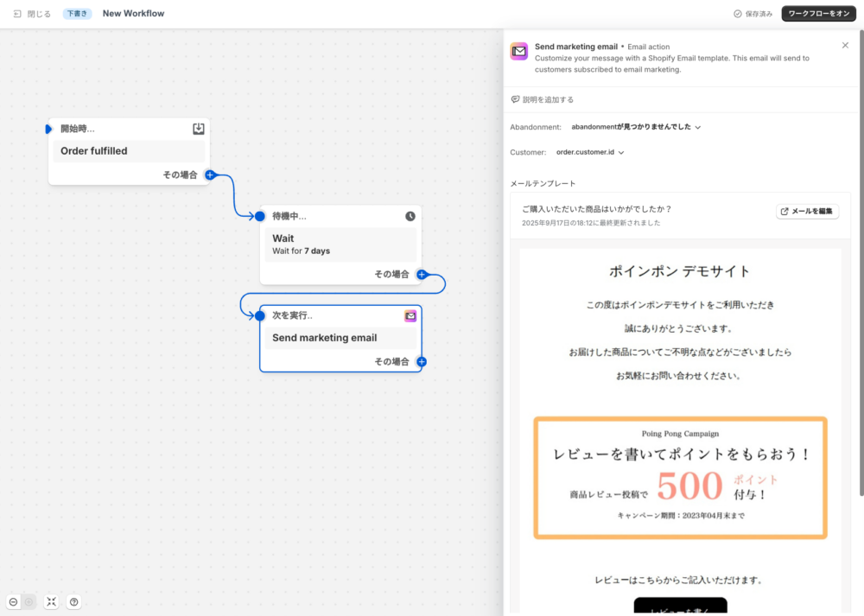Click the email icon on the Send marketing email node
The height and width of the screenshot is (616, 864).
pos(410,316)
